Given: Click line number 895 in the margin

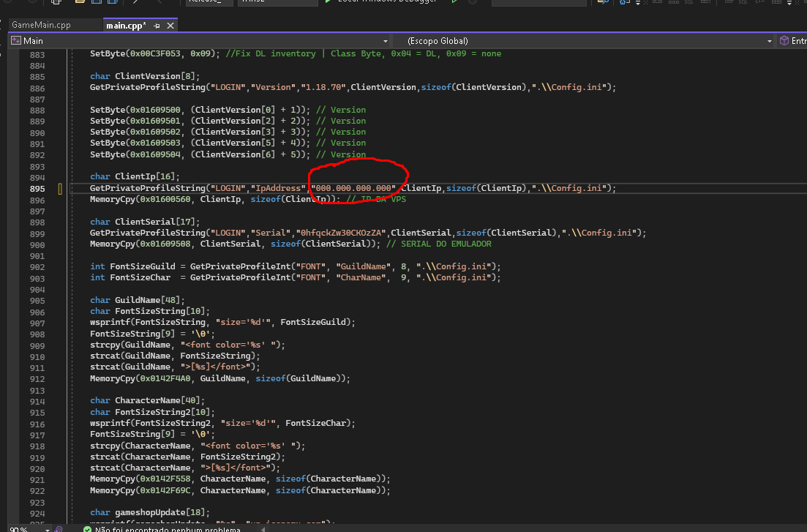Looking at the screenshot, I should click(37, 189).
